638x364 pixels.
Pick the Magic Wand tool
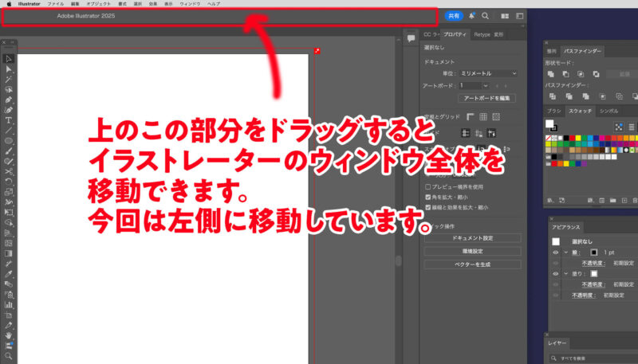click(8, 80)
